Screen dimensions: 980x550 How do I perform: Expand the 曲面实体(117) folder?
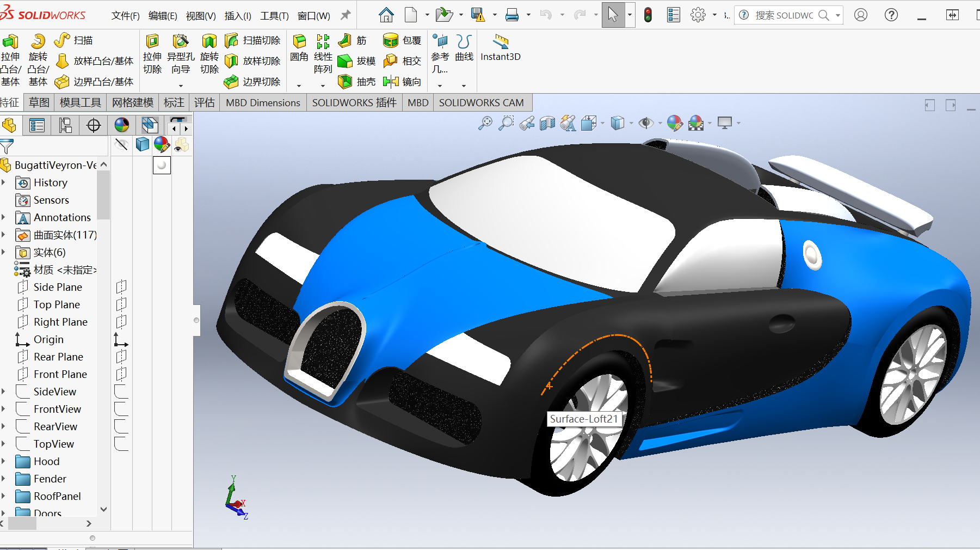(x=4, y=235)
